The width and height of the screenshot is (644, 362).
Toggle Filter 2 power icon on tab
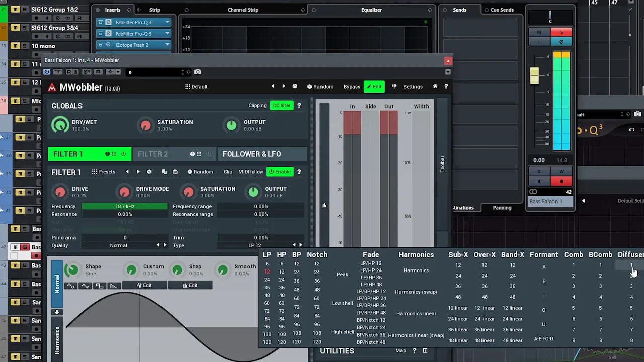[x=209, y=154]
